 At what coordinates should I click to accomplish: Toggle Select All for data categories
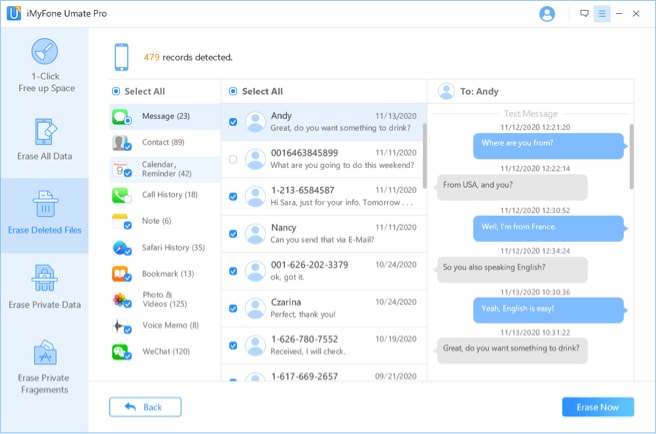click(116, 91)
